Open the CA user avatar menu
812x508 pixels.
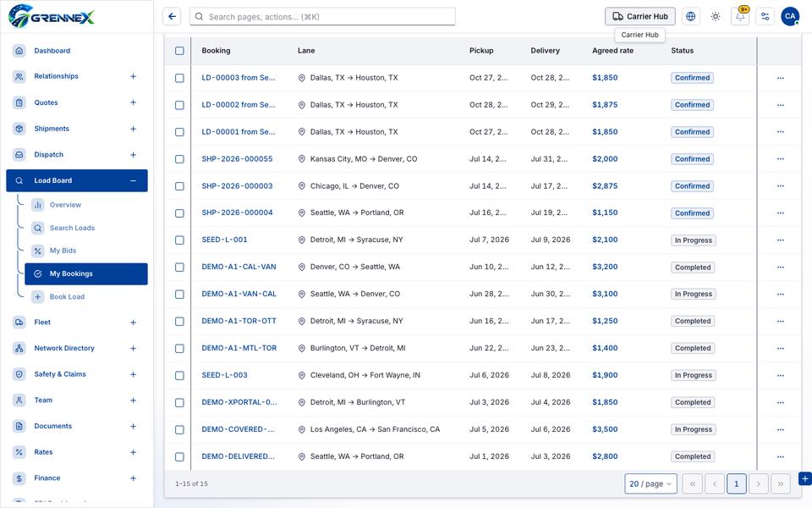click(790, 17)
